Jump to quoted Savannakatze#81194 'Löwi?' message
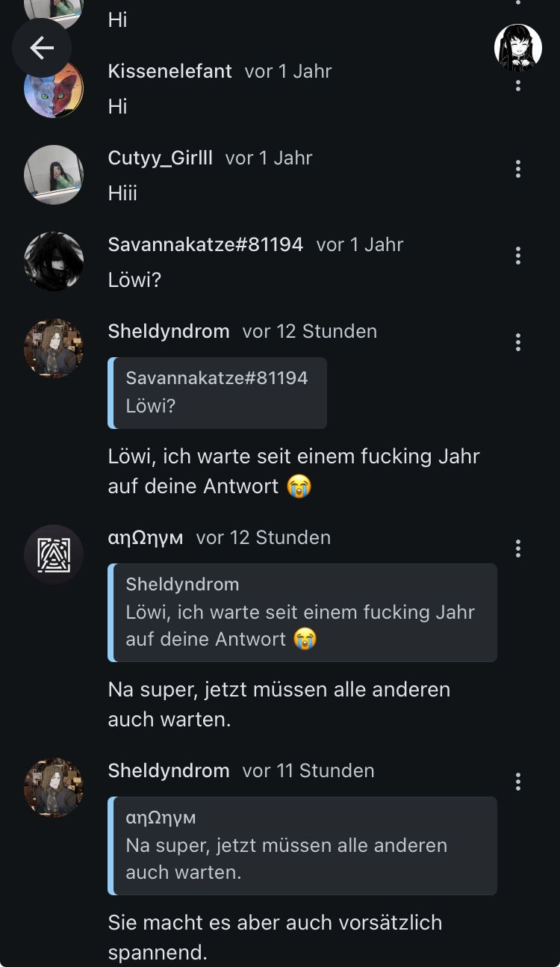560x967 pixels. coord(217,392)
